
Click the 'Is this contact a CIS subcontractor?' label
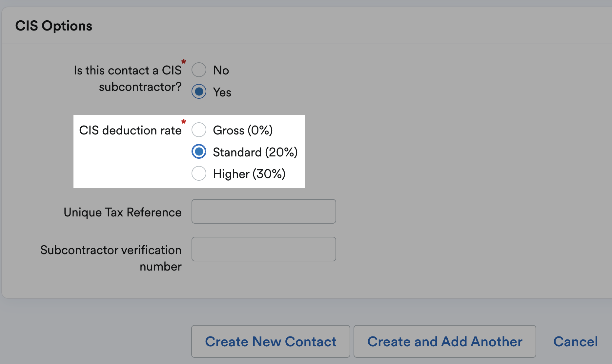[x=128, y=79]
